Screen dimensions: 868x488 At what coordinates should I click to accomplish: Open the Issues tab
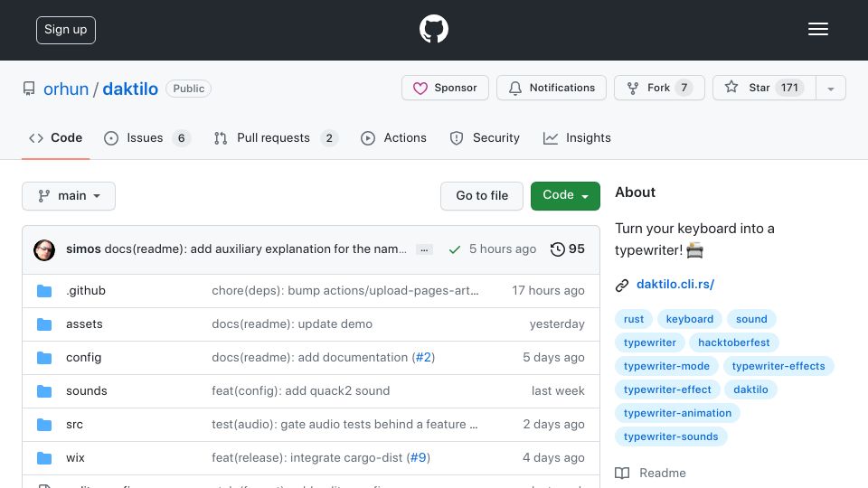click(147, 137)
